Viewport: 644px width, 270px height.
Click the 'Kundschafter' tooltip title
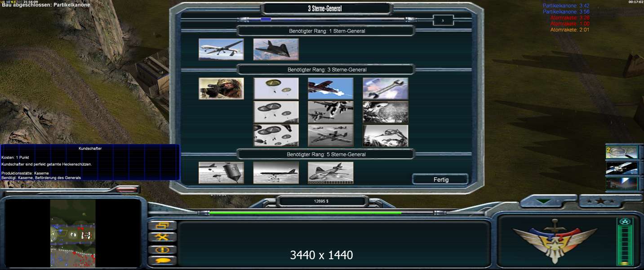[x=90, y=148]
